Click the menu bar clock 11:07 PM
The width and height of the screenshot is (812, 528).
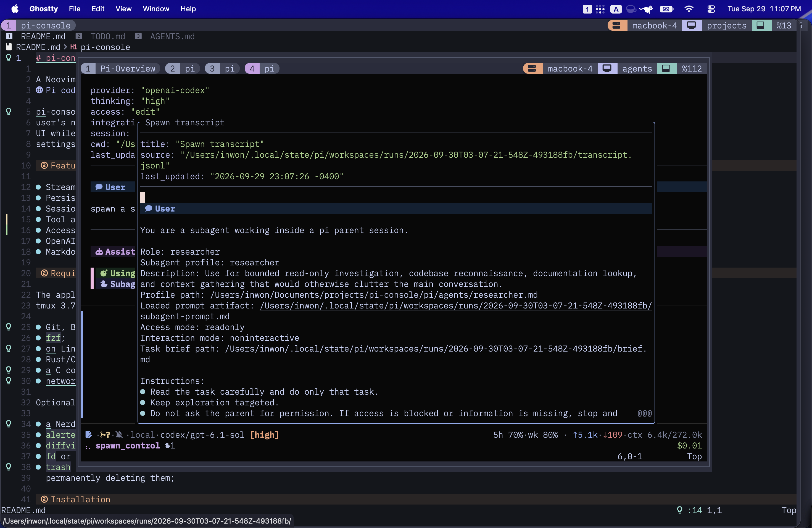pos(785,9)
